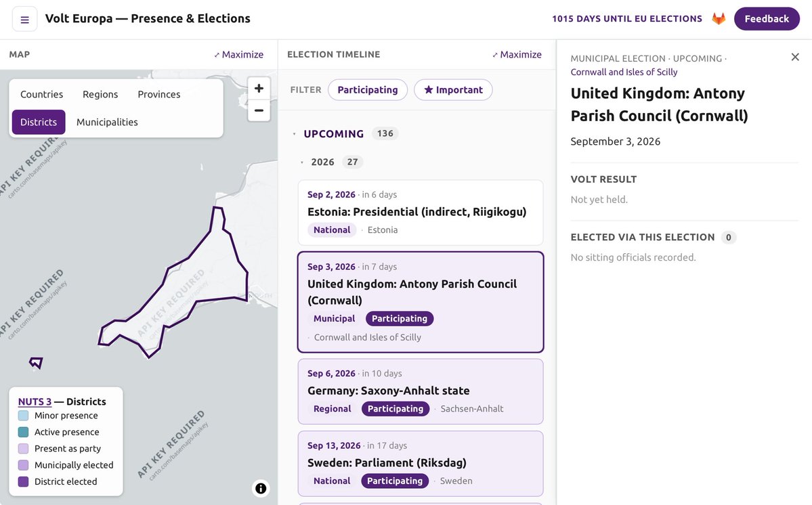Image resolution: width=812 pixels, height=505 pixels.
Task: Click the Regional tag on Saxony-Anhalt card
Action: [x=332, y=409]
